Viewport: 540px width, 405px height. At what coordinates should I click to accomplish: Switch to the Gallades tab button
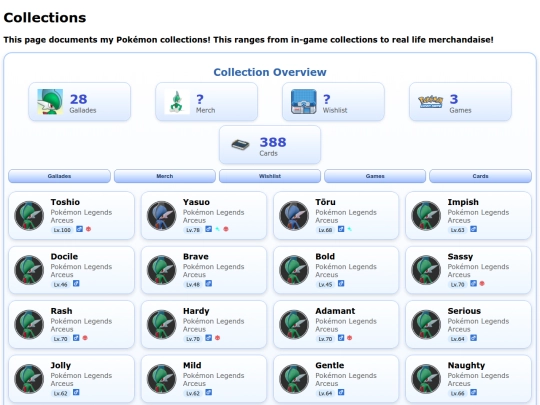59,176
